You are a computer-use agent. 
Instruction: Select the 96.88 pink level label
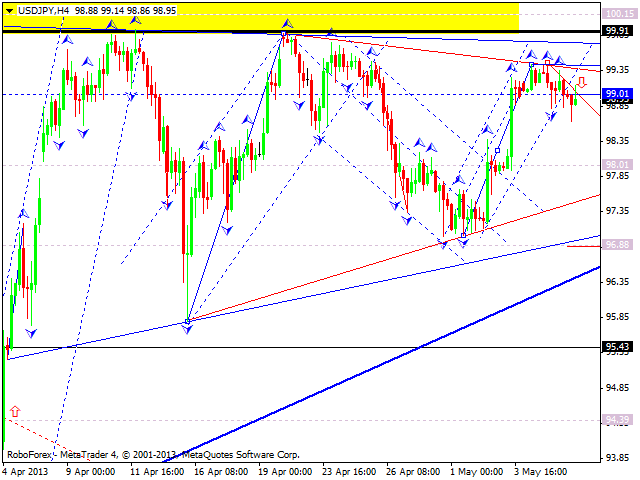(617, 244)
